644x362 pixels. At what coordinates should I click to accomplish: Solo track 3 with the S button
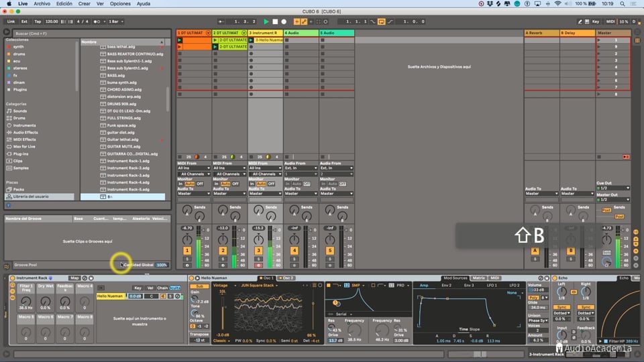(x=258, y=259)
